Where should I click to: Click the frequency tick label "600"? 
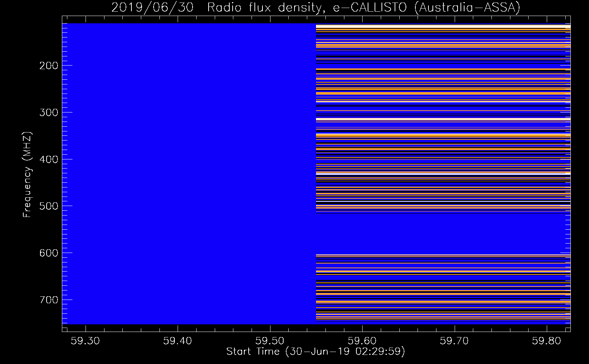click(x=49, y=253)
